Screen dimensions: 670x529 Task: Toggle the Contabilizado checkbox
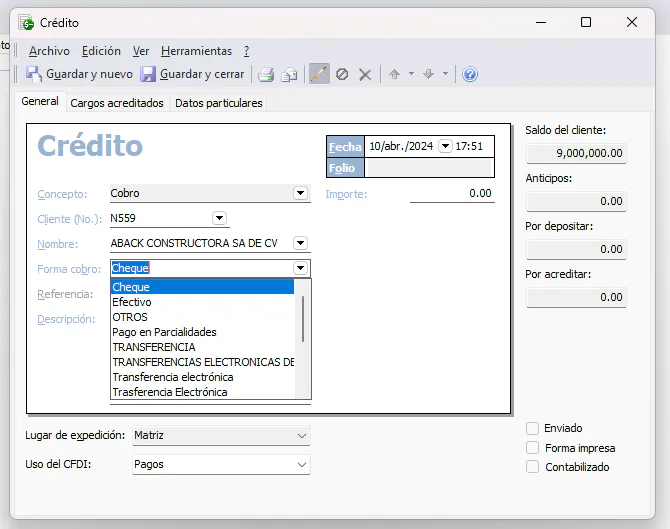[x=533, y=467]
